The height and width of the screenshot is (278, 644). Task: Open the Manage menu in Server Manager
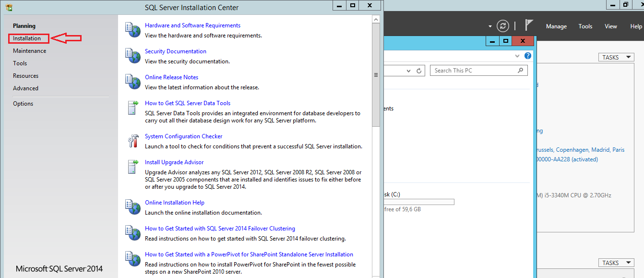[x=556, y=26]
